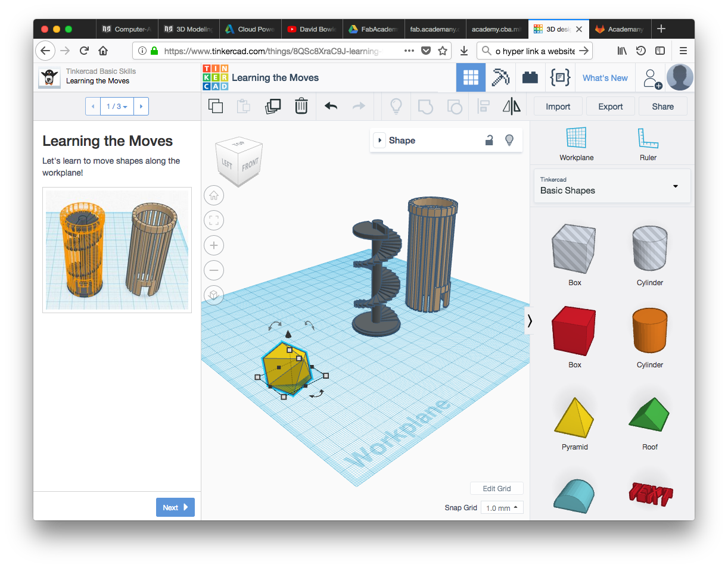
Task: Bookmark this page with the star
Action: tap(443, 51)
